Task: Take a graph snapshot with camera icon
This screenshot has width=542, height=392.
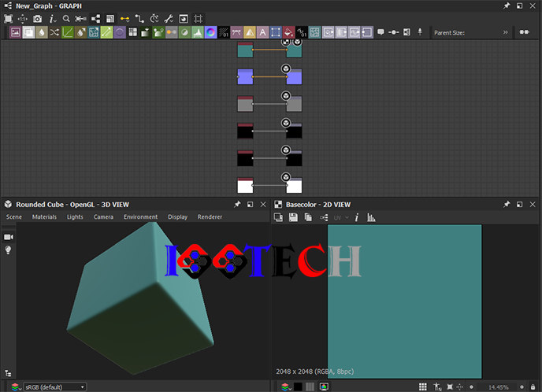Action: coord(37,19)
